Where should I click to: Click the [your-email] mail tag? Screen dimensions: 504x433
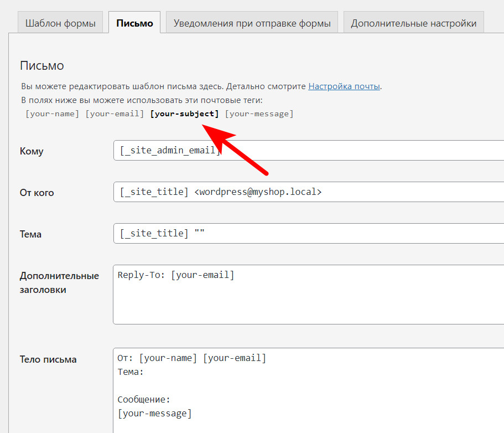115,114
